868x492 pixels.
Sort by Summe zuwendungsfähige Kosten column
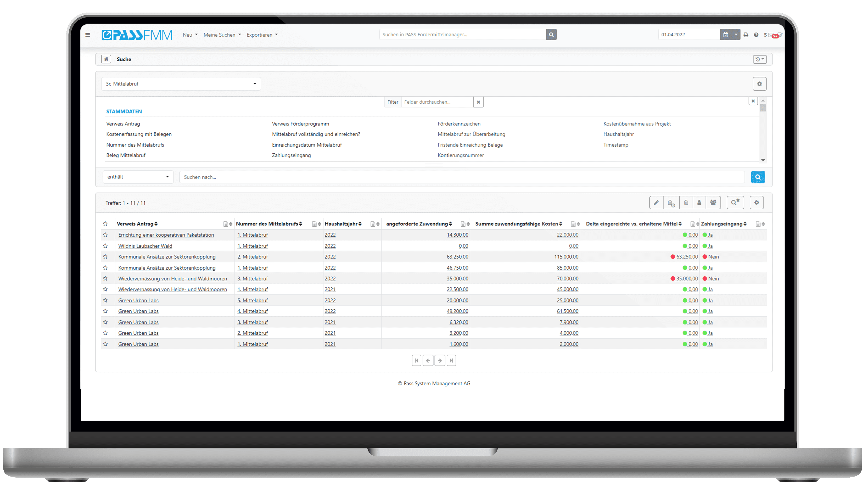click(x=519, y=224)
